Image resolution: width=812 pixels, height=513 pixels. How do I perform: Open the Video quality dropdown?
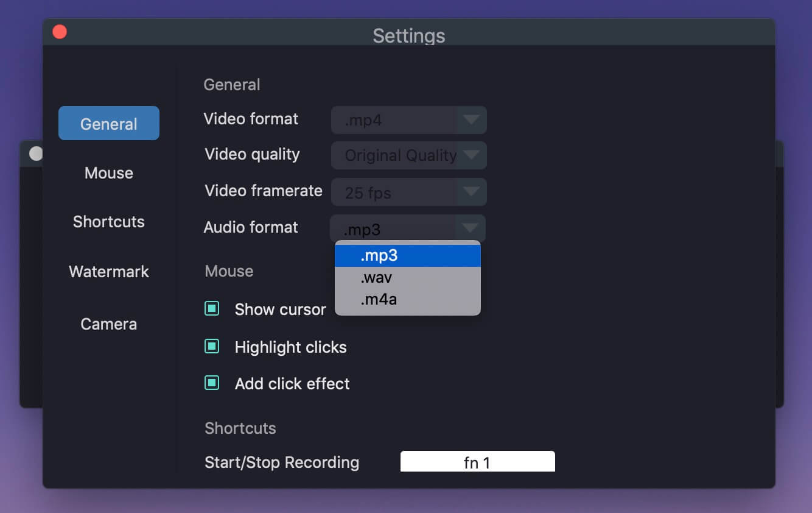(x=408, y=155)
